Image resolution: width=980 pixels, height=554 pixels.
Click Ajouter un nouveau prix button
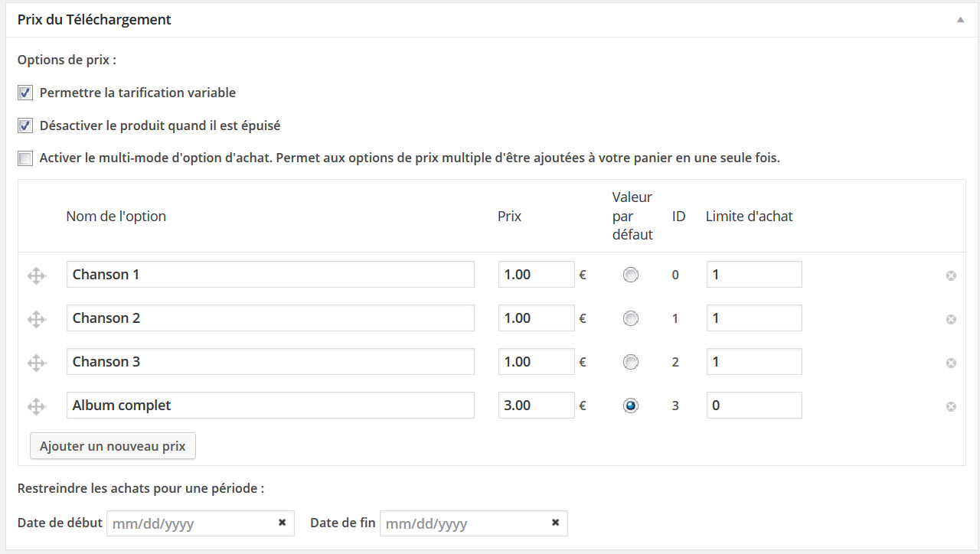tap(113, 446)
